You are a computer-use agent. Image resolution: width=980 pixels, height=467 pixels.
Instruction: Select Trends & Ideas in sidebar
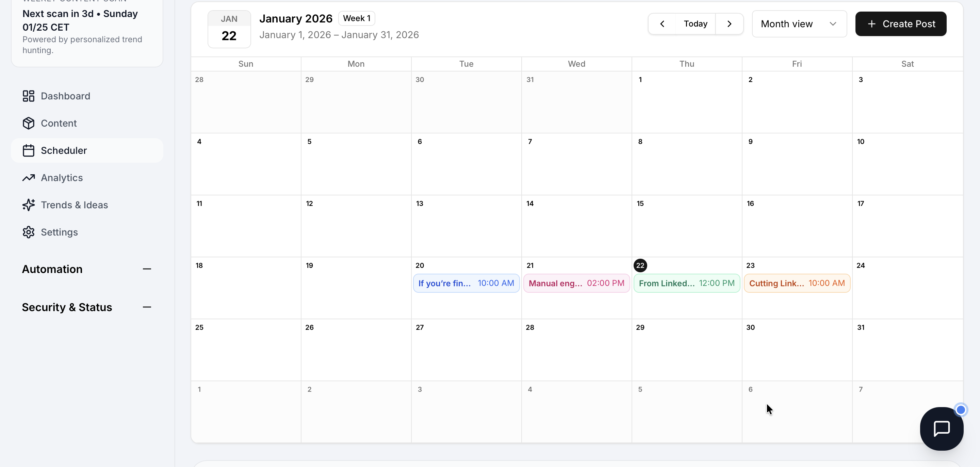(x=74, y=205)
